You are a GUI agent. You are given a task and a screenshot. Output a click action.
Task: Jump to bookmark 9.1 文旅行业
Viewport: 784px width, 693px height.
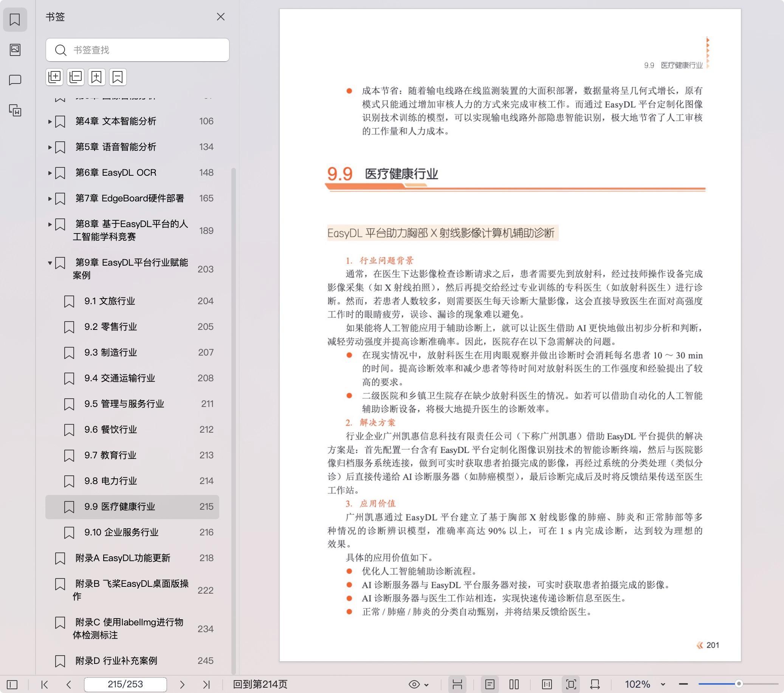[110, 301]
